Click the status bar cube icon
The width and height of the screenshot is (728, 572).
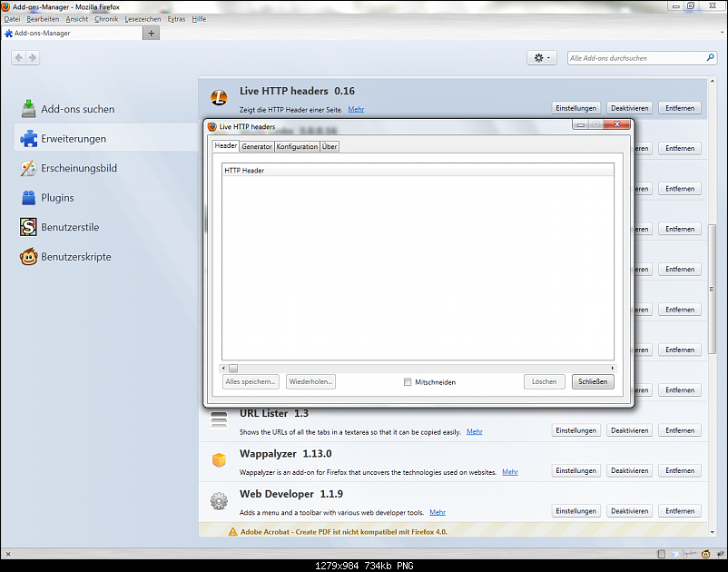coord(674,554)
